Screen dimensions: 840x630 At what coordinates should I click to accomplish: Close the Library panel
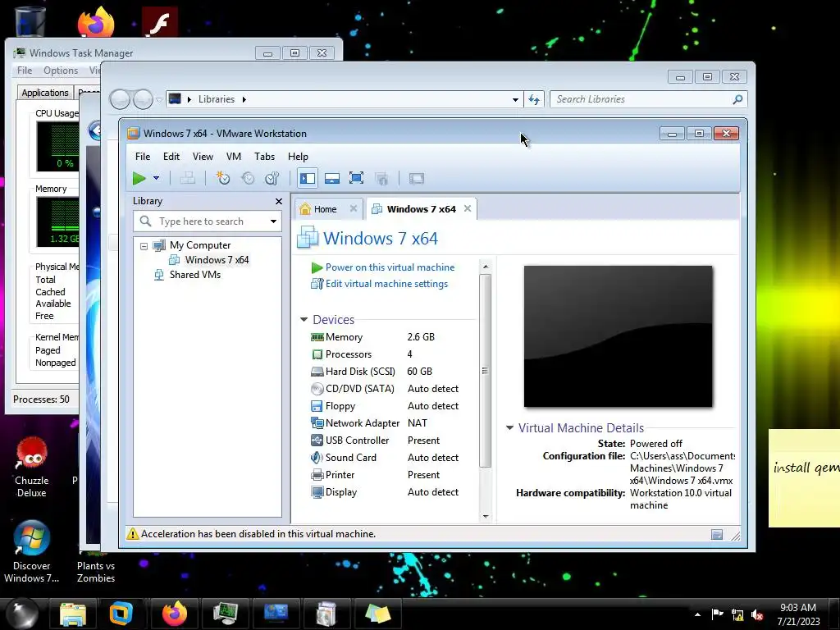click(279, 202)
